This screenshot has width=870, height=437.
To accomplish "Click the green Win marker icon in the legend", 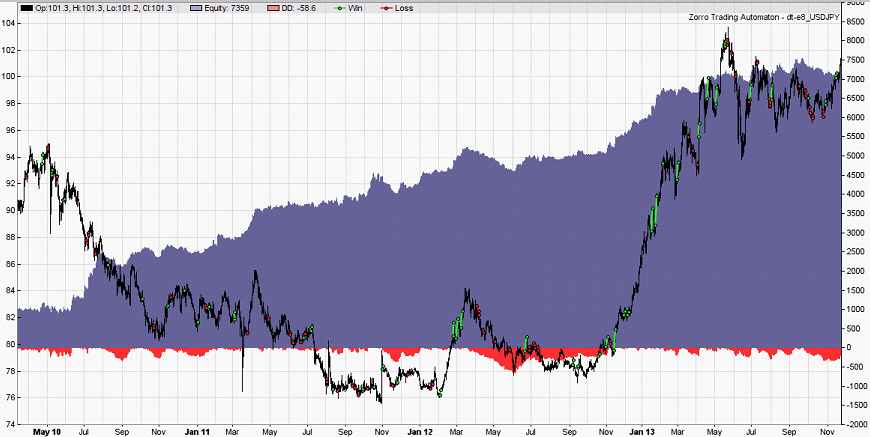I will (x=339, y=8).
